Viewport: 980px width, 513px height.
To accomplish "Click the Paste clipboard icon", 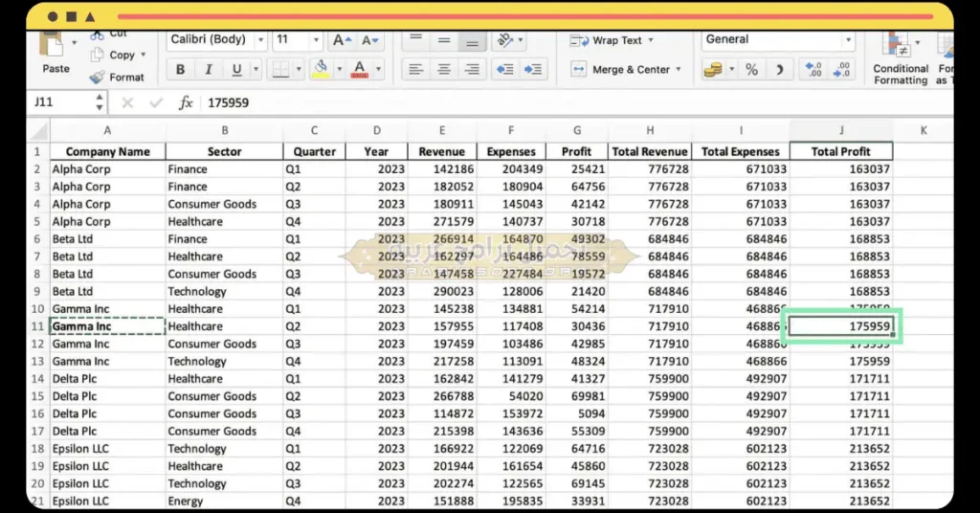I will 52,45.
